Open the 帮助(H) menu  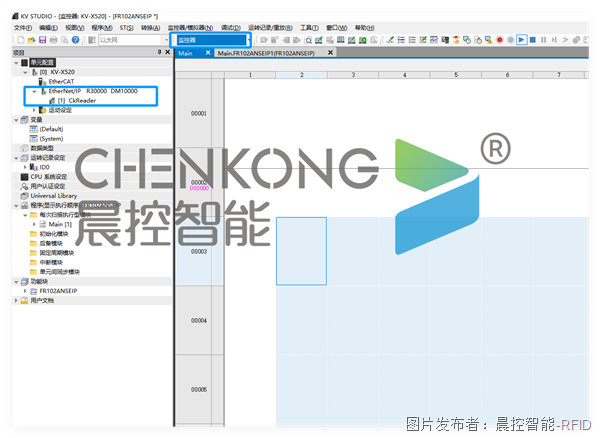pyautogui.click(x=365, y=28)
